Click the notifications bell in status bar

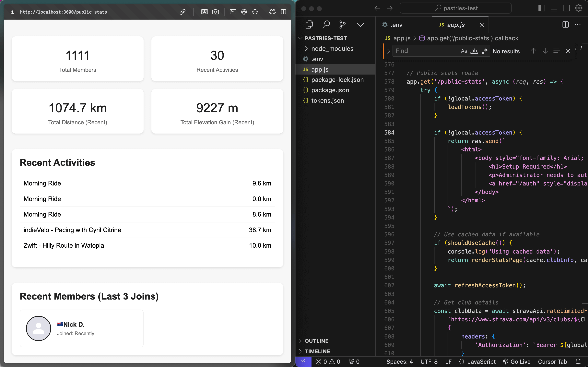pyautogui.click(x=578, y=361)
